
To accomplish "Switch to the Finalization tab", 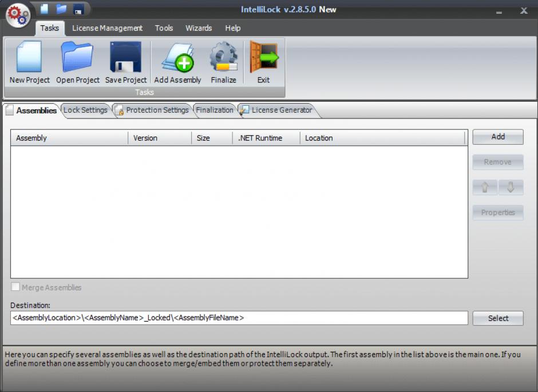I will coord(215,110).
